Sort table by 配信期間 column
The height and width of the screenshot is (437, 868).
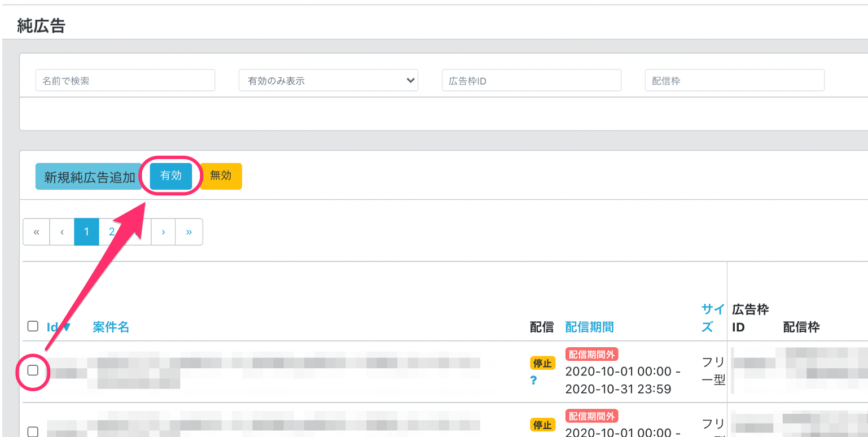pos(589,327)
